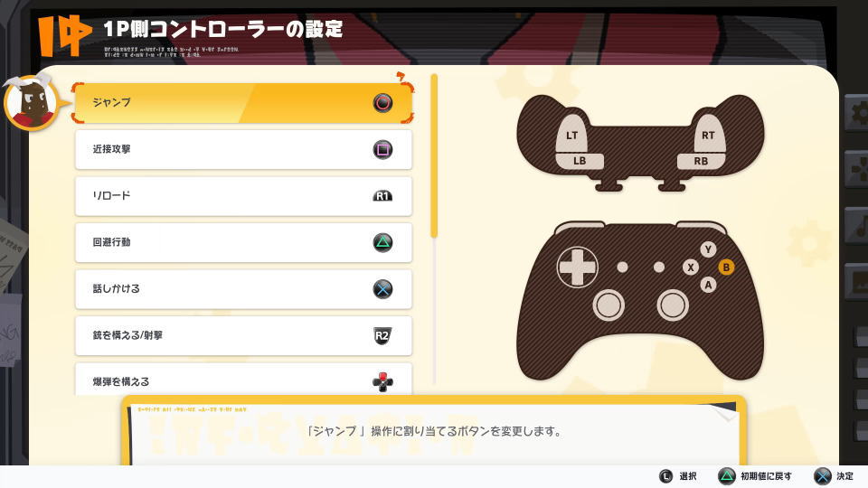
Task: Select the ジャンプ setting row
Action: tap(243, 103)
